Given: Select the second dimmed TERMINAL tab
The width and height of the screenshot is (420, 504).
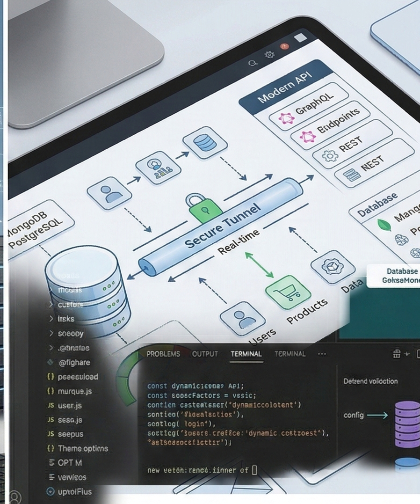Looking at the screenshot, I should pyautogui.click(x=290, y=354).
